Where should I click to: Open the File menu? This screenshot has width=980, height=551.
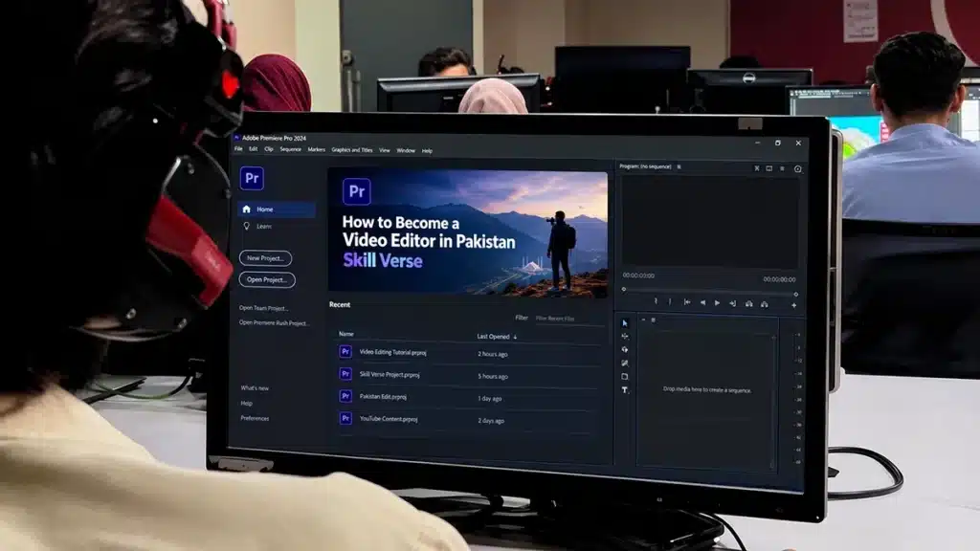(238, 148)
